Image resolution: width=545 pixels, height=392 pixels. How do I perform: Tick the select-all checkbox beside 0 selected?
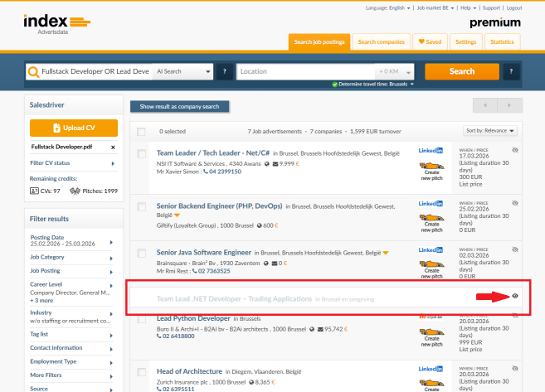tap(141, 132)
